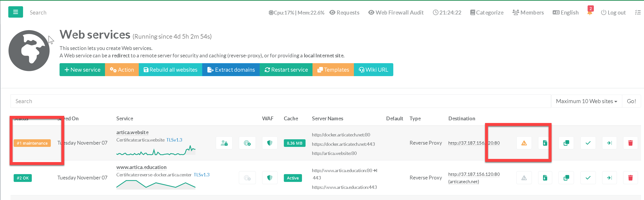Open the English language selector
644x200 pixels.
pos(565,12)
